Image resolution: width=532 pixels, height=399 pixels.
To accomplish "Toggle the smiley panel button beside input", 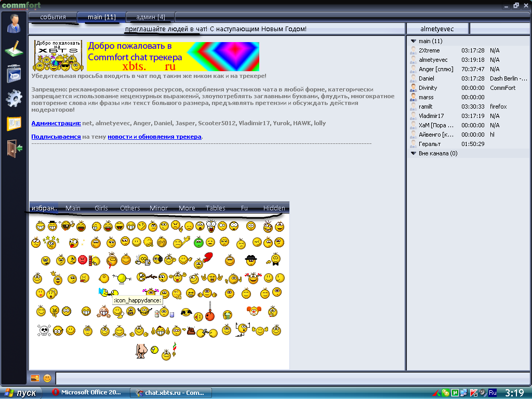I will 47,378.
